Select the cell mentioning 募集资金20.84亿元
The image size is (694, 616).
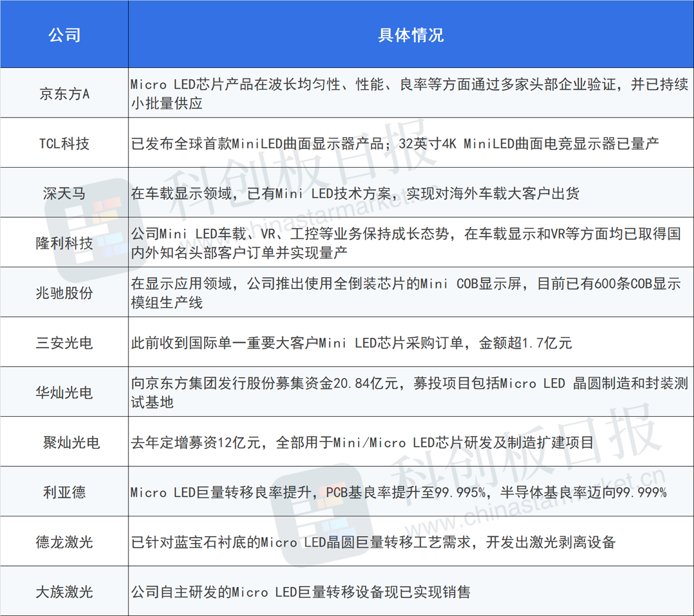click(x=409, y=392)
